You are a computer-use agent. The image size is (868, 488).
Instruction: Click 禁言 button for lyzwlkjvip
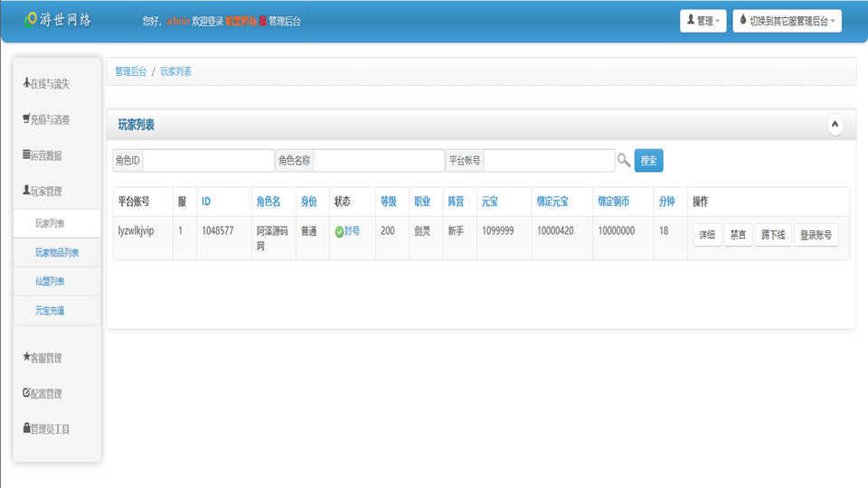pos(738,235)
